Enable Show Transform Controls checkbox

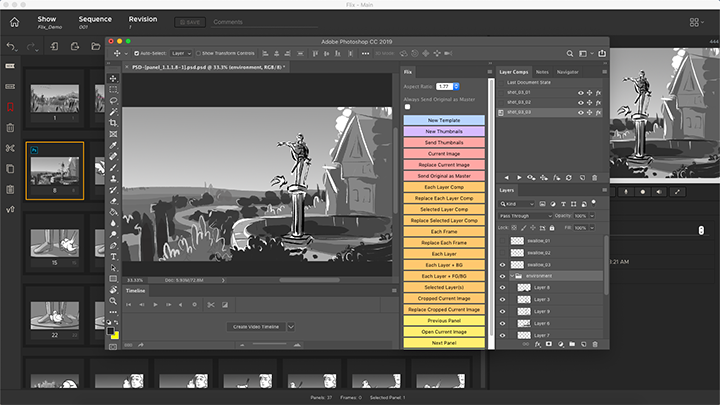[x=198, y=52]
